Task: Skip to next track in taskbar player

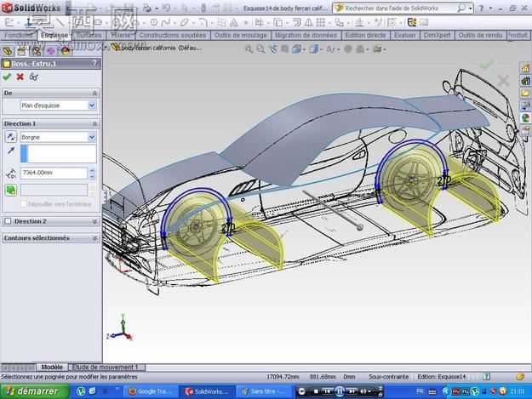Action: (x=352, y=391)
